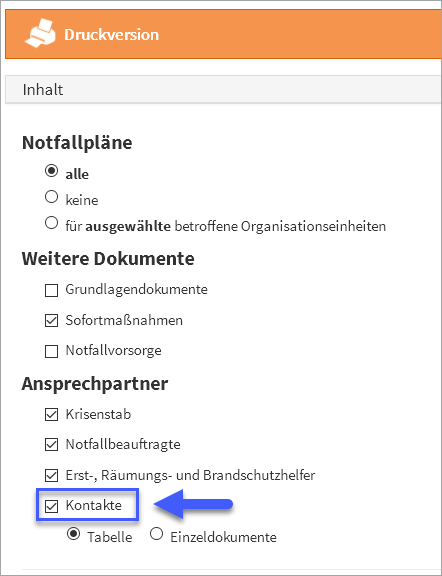
Task: Switch to the Einzeldokumente radio option
Action: (x=157, y=534)
